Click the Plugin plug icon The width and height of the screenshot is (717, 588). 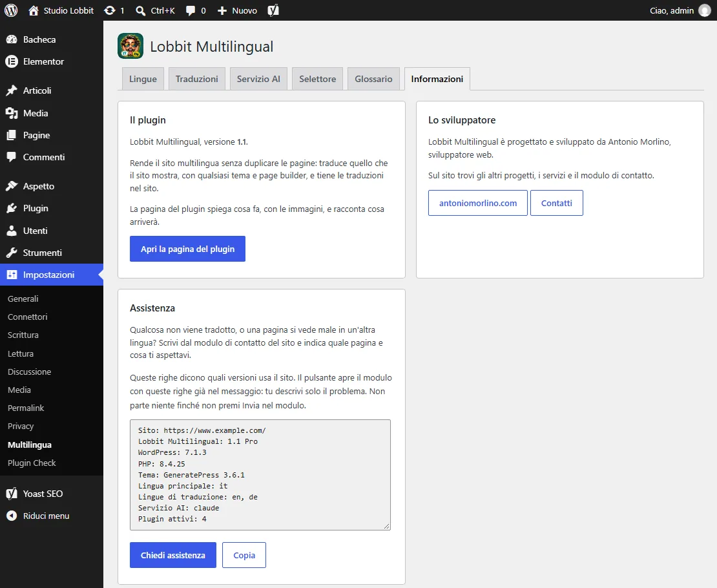[12, 208]
